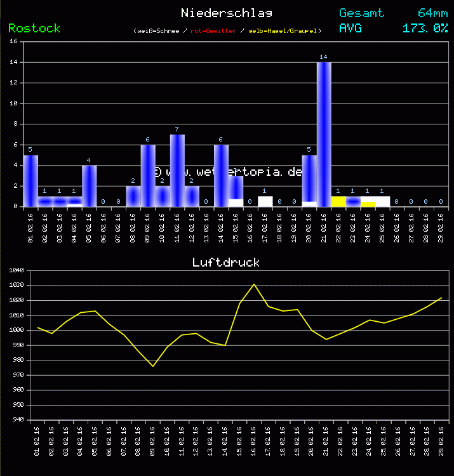Click the tallest precipitation bar labeled 14
Screen dimensions: 454x476
[x=324, y=134]
